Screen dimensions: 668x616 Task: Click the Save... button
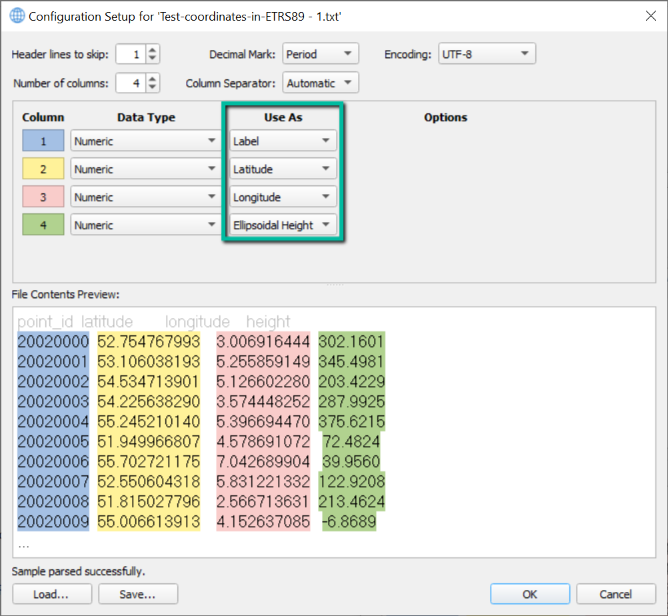pos(137,595)
